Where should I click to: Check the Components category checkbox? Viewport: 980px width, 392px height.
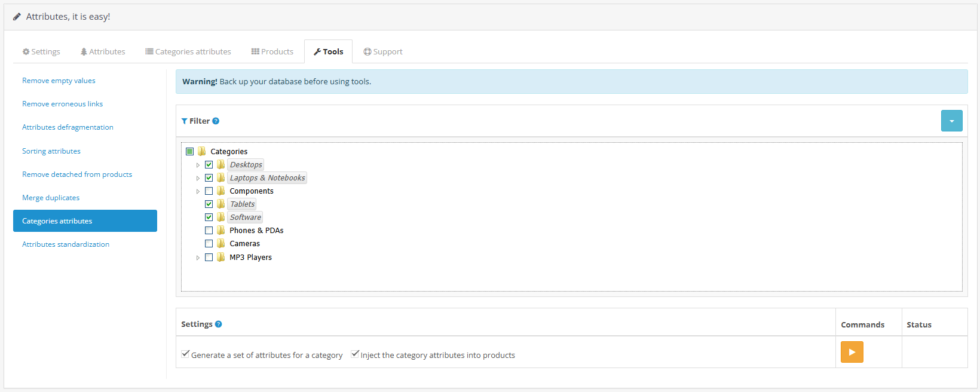click(x=209, y=191)
